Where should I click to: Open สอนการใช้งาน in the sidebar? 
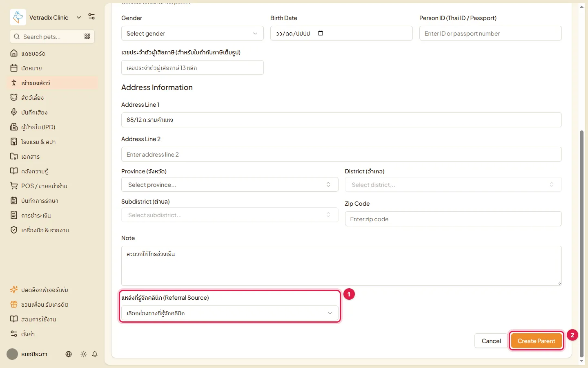point(52,319)
